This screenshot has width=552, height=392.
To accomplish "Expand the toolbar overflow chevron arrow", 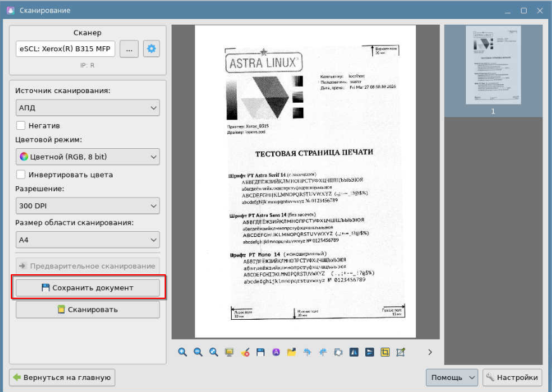I will [430, 352].
